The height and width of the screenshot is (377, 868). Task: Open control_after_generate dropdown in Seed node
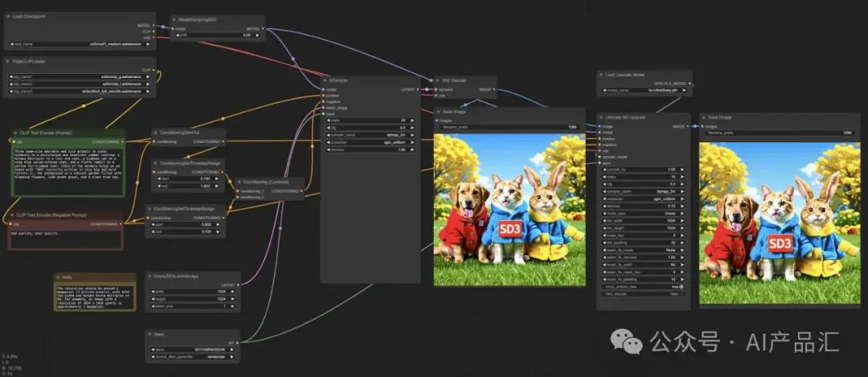tap(193, 357)
